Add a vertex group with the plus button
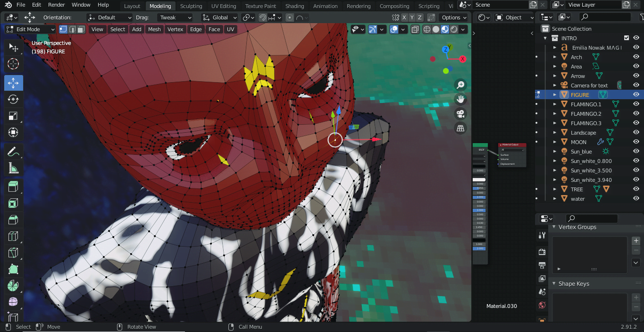The width and height of the screenshot is (644, 332). pyautogui.click(x=636, y=241)
